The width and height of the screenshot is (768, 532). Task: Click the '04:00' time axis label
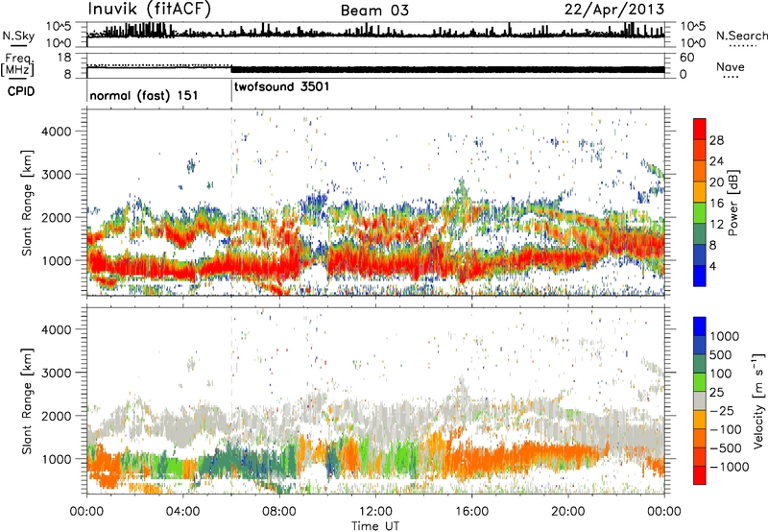[182, 512]
